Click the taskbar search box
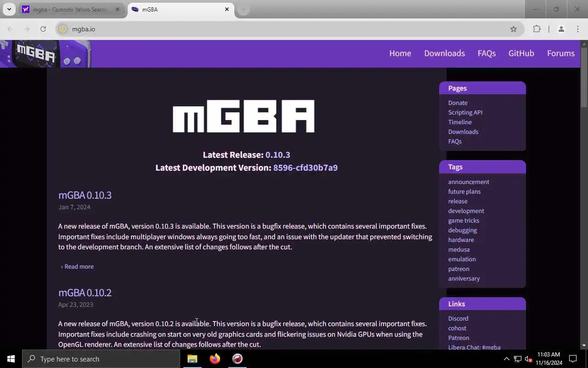 tap(101, 359)
